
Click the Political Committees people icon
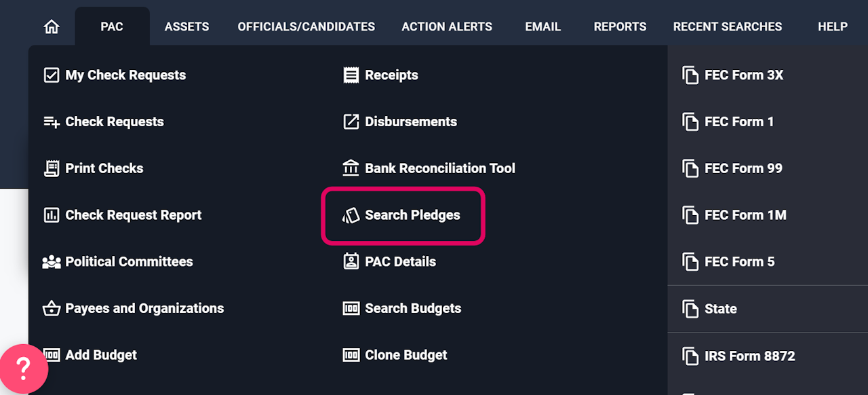52,262
